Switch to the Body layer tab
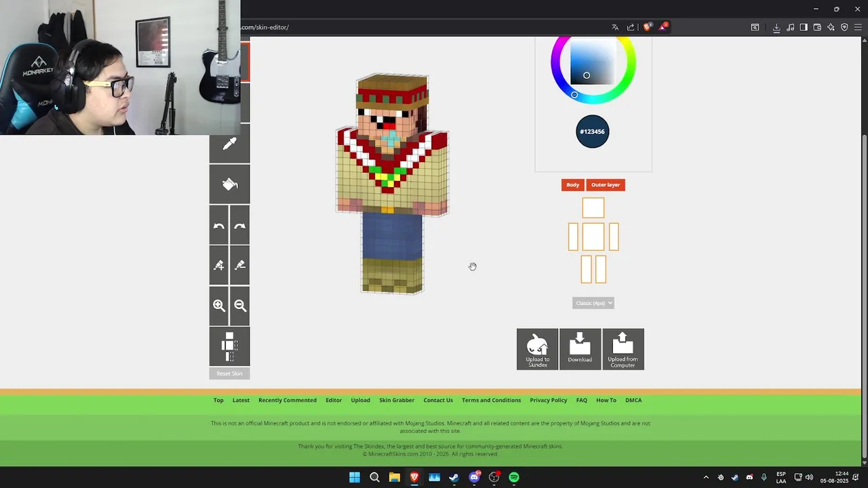The width and height of the screenshot is (868, 488). pyautogui.click(x=573, y=184)
